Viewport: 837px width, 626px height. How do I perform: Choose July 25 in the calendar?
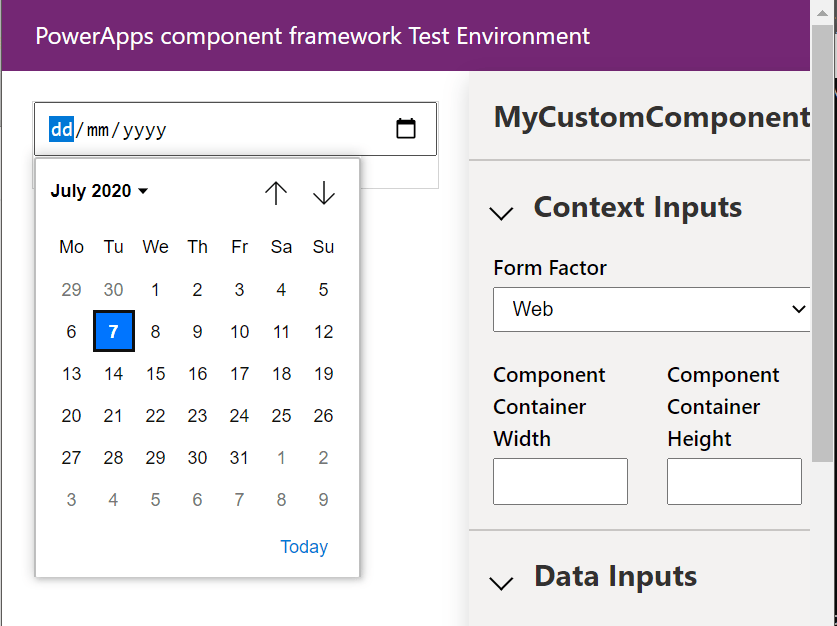[x=281, y=415]
